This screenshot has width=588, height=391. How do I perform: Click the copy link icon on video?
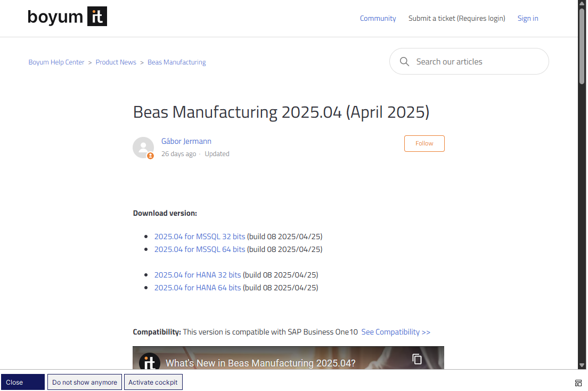(417, 359)
